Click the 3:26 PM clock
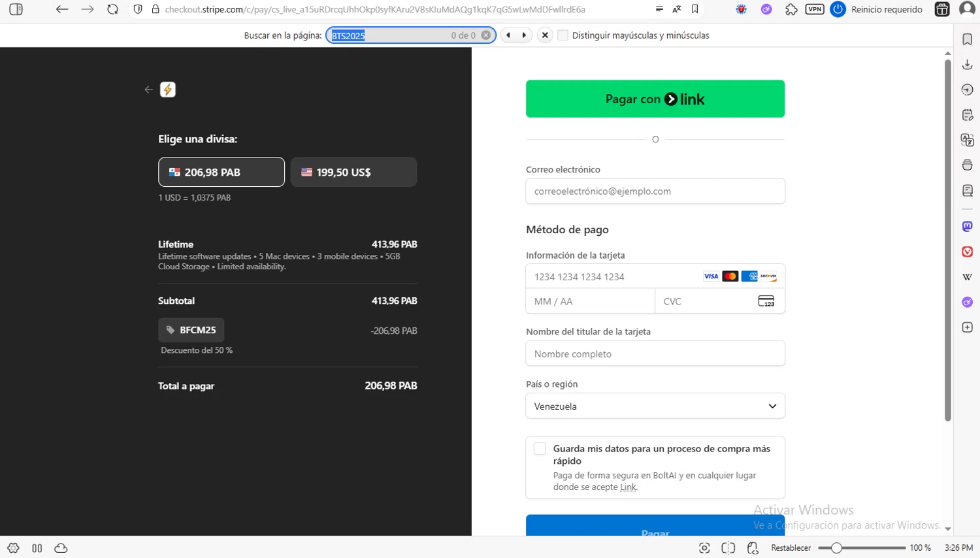 [x=958, y=548]
